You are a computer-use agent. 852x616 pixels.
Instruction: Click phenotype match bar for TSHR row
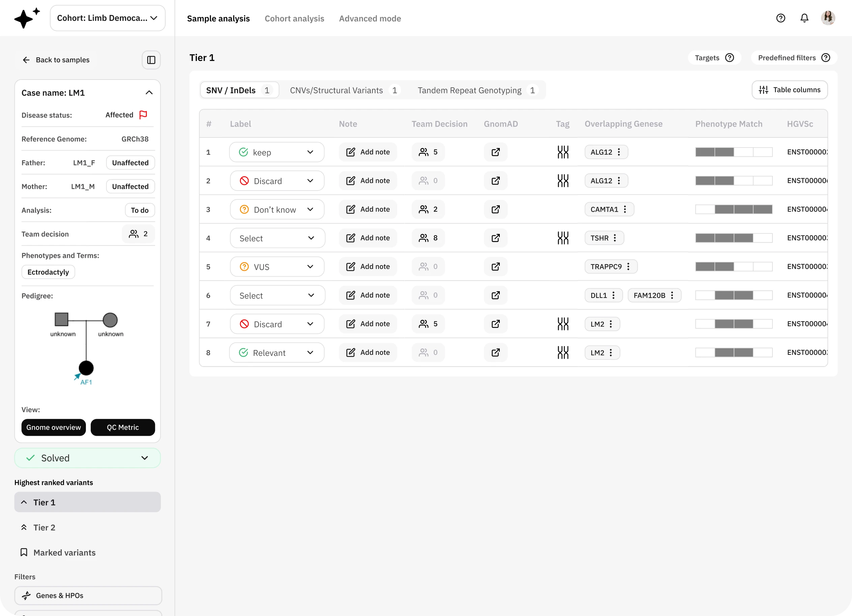733,238
